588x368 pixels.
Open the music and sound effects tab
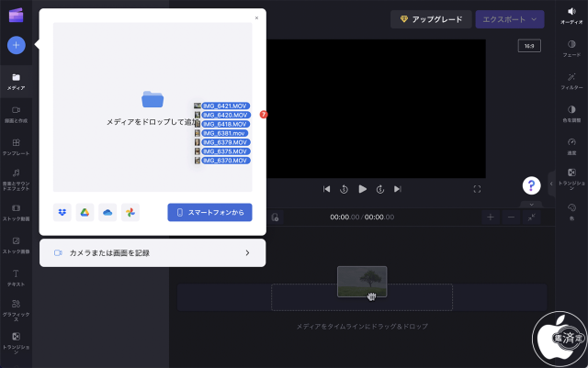(x=17, y=180)
